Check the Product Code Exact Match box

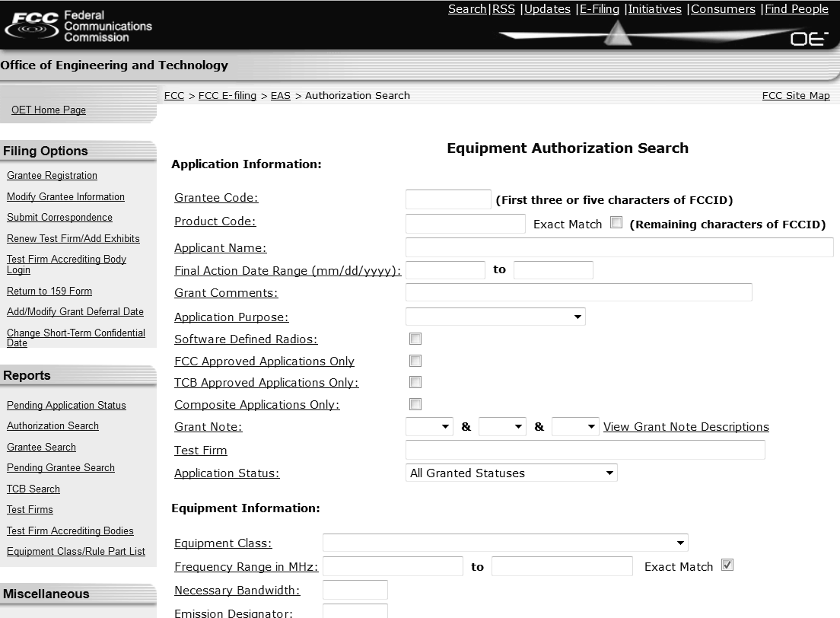(616, 223)
